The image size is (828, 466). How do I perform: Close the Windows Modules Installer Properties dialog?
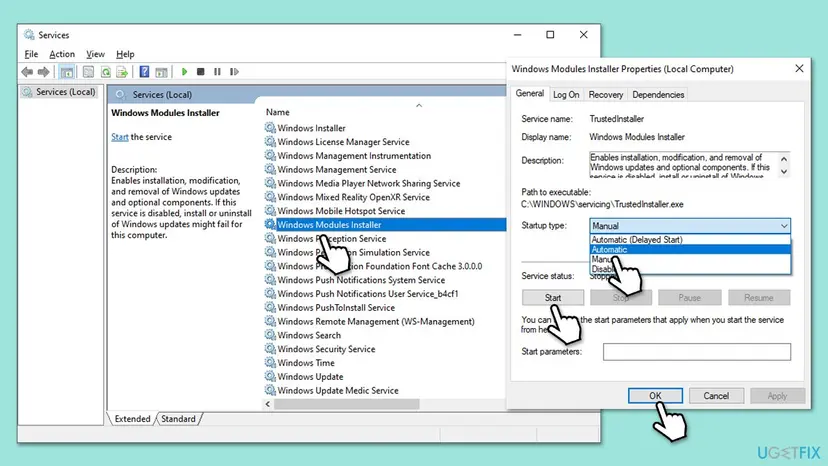(x=799, y=69)
